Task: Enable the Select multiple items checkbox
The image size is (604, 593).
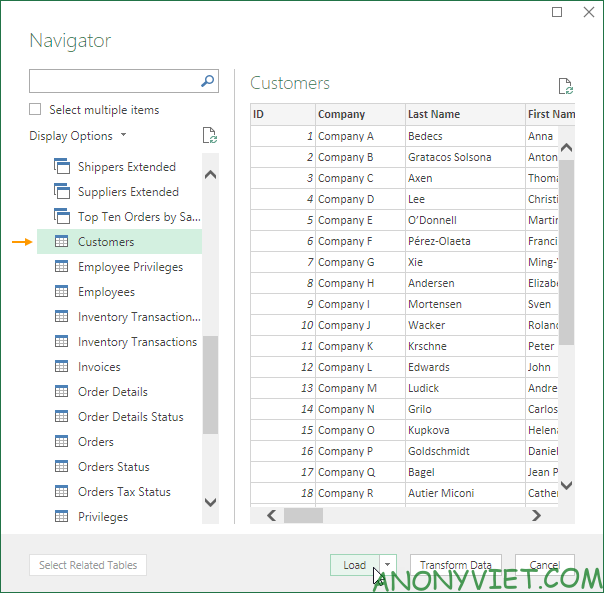Action: [x=36, y=110]
